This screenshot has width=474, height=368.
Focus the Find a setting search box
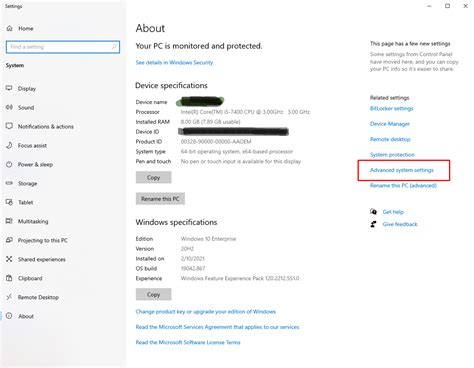click(63, 47)
